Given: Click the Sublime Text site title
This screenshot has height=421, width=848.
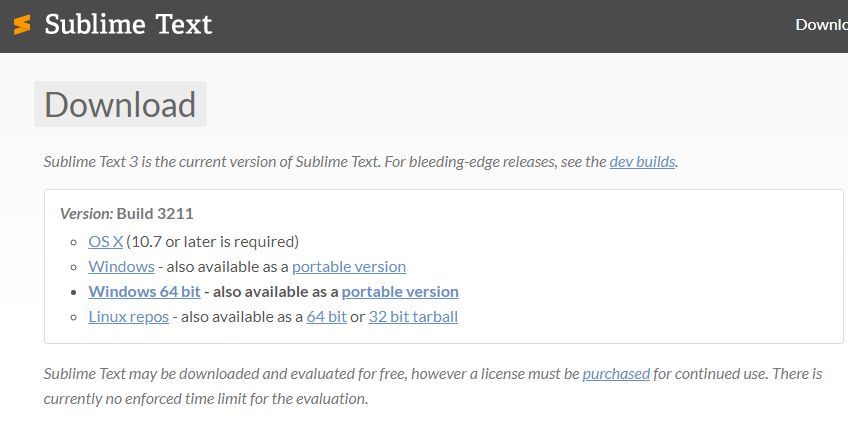Looking at the screenshot, I should click(x=128, y=24).
